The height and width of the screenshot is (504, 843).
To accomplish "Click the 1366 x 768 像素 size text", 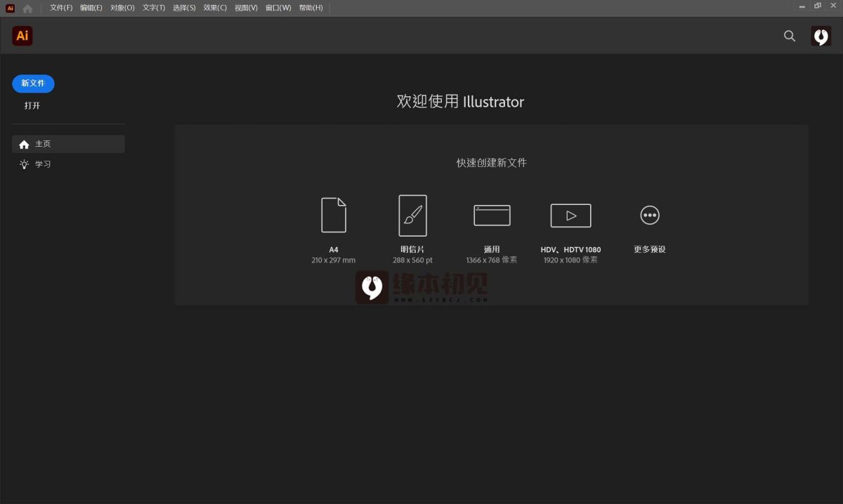I will [492, 260].
